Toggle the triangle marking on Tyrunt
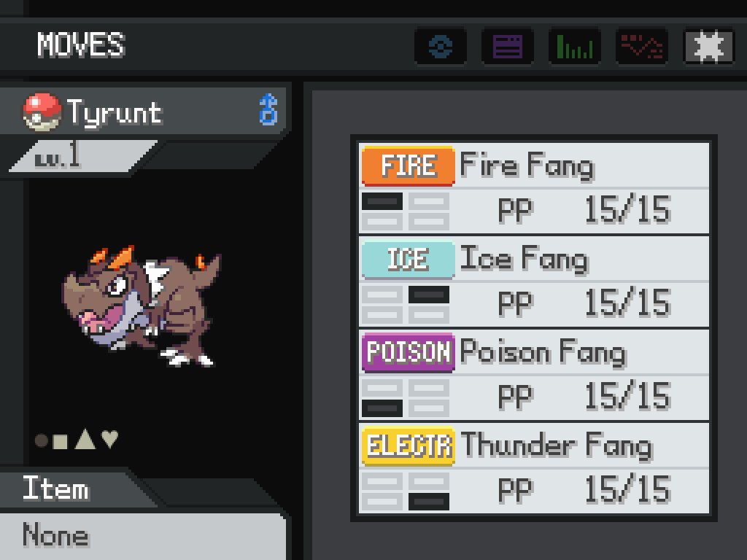This screenshot has height=560, width=747. pyautogui.click(x=85, y=439)
